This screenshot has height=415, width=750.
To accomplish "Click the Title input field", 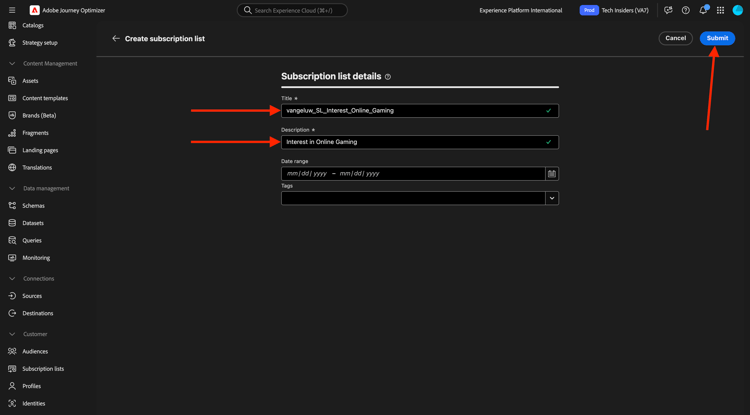I will tap(420, 110).
